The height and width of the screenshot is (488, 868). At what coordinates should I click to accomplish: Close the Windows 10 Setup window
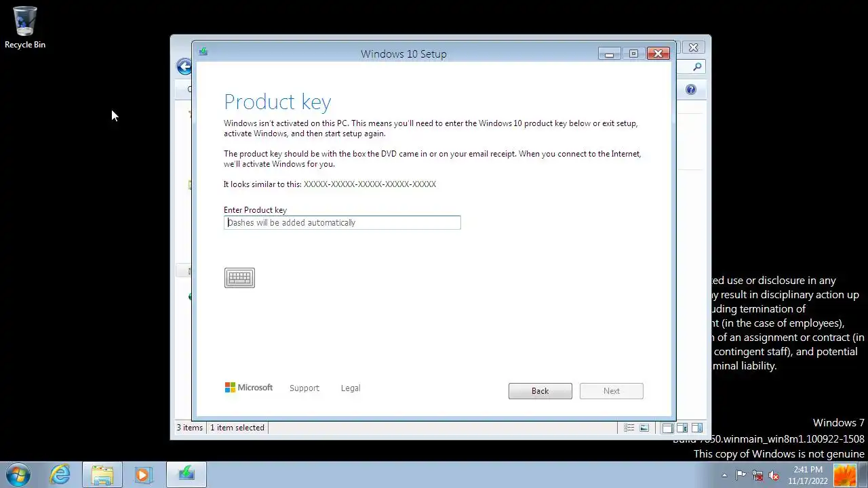[x=658, y=54]
